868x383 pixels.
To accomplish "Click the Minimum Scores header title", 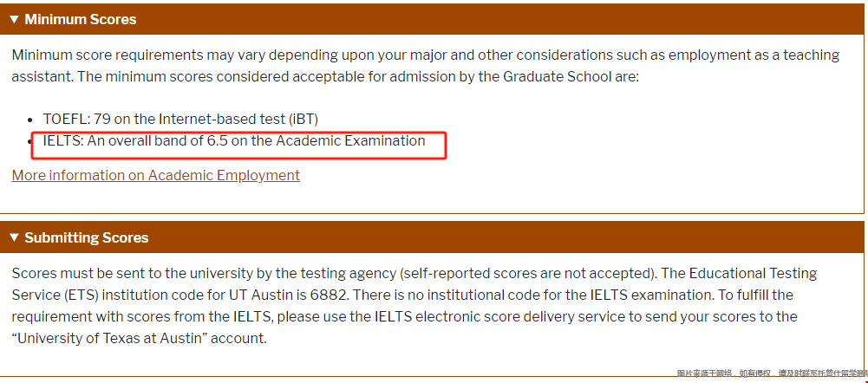I will (x=81, y=19).
